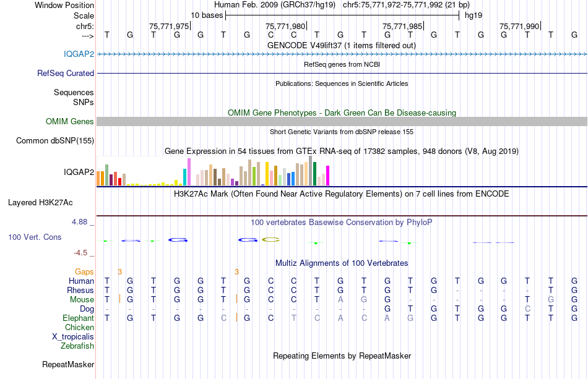Click the cyan bar in GTEx chart
588x379 pixels.
tap(184, 177)
